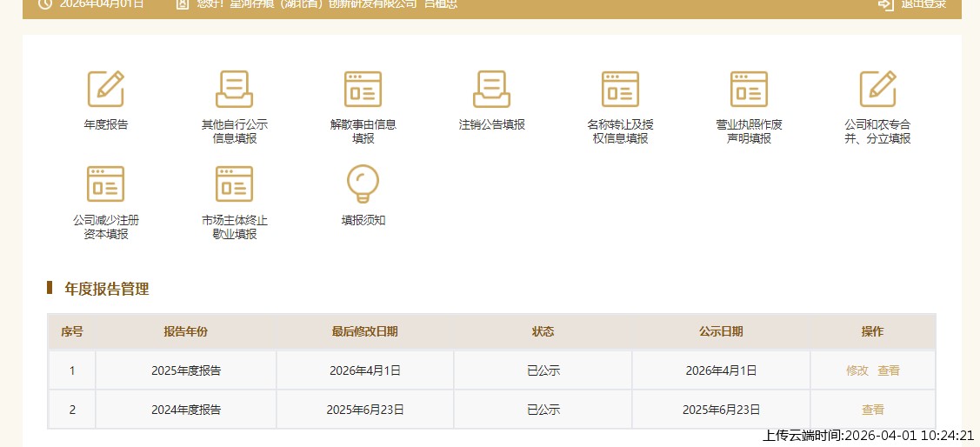Click 已公示 status in 2025 report row

543,370
